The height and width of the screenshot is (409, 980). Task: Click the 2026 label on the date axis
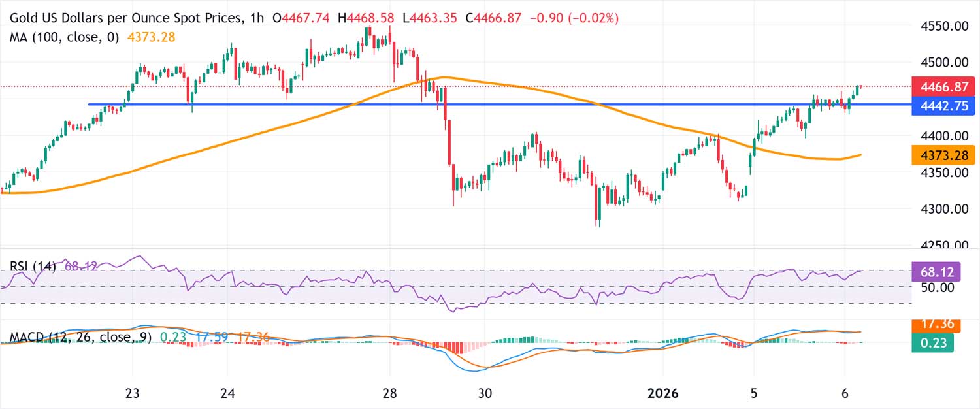[x=661, y=393]
